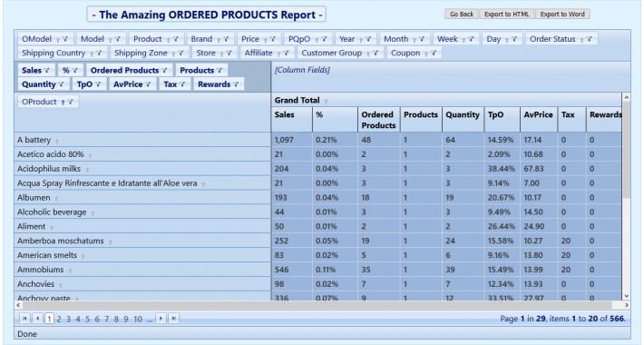Export the report to HTML
Viewport: 644px width, 345px height.
pos(507,14)
